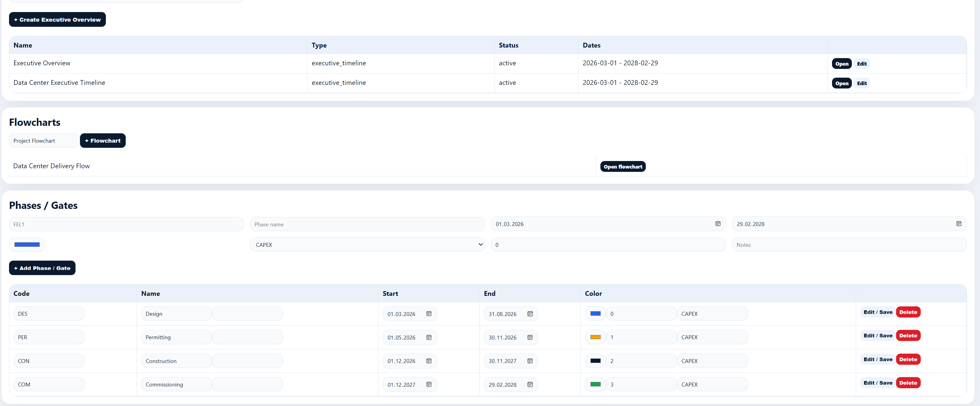Open calendar picker for new phase end date
The image size is (980, 406).
tap(959, 224)
